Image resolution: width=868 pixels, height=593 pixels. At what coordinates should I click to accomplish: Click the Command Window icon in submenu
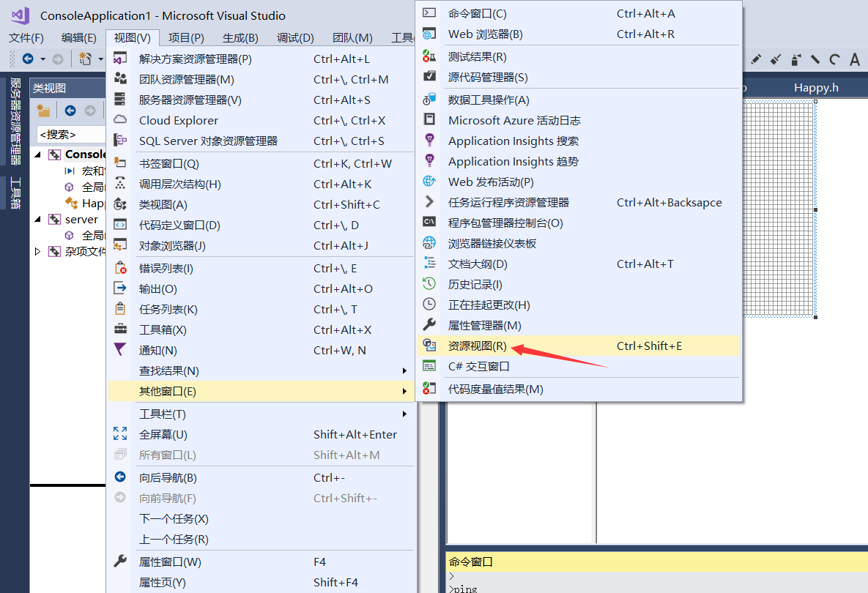429,12
